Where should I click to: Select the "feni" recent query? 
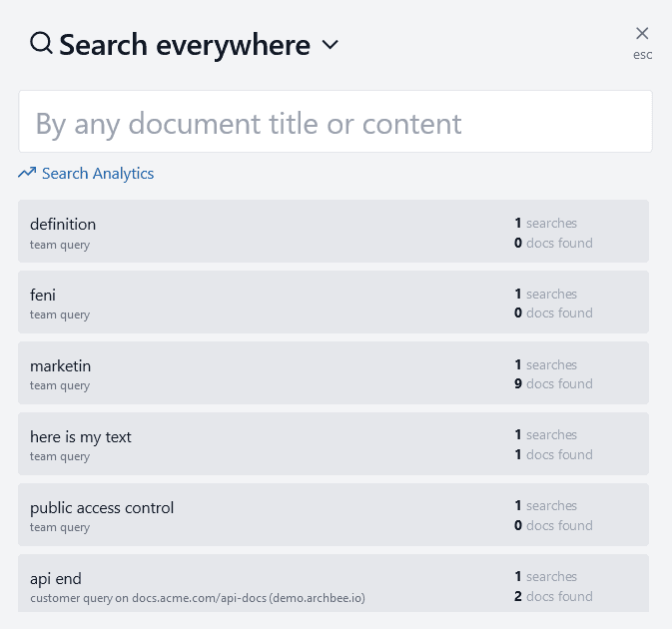pyautogui.click(x=43, y=295)
